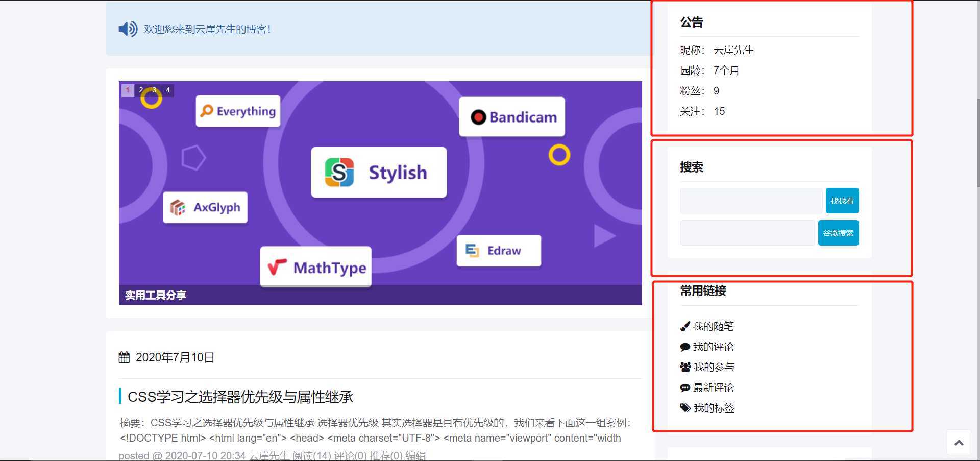Open the 我的参与 link
This screenshot has height=461, width=980.
pos(715,367)
